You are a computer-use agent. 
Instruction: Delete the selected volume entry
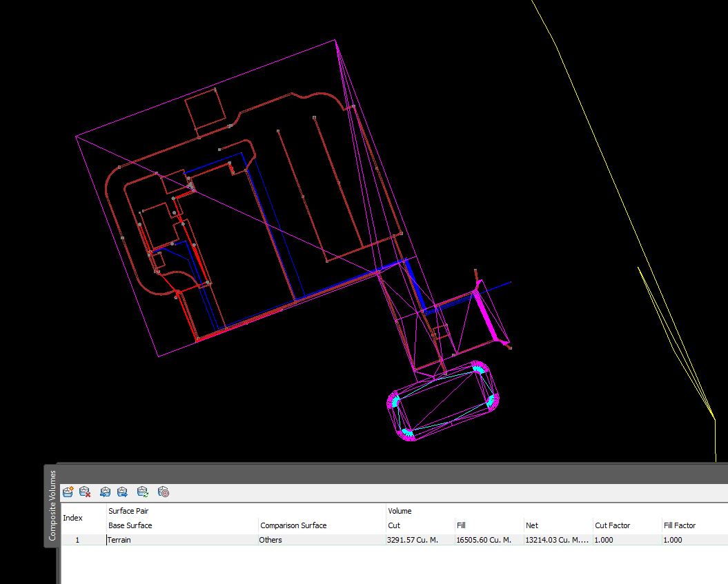click(85, 492)
